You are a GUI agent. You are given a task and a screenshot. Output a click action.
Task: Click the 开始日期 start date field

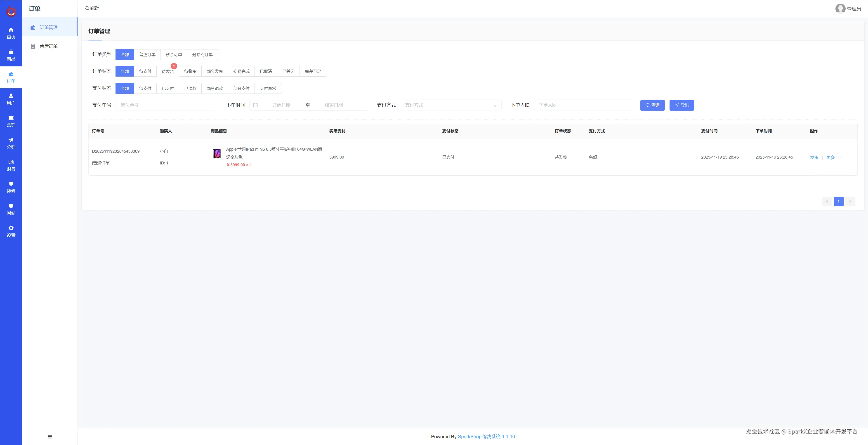click(281, 105)
